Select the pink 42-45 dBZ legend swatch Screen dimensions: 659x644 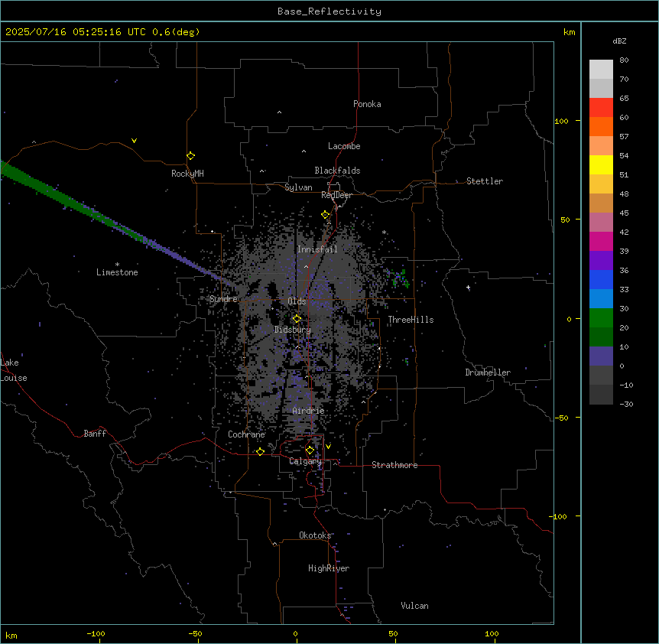tap(601, 223)
